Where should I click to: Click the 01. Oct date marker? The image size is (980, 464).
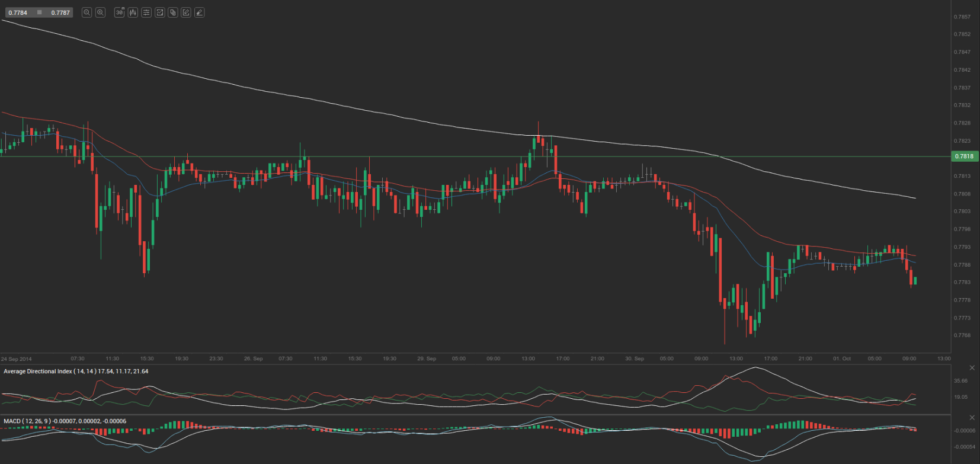[x=842, y=359]
